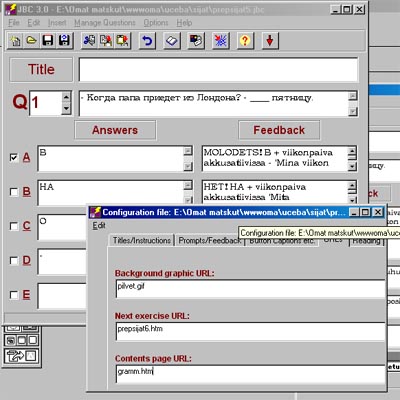Click the blue undo arrow icon

pos(147,41)
